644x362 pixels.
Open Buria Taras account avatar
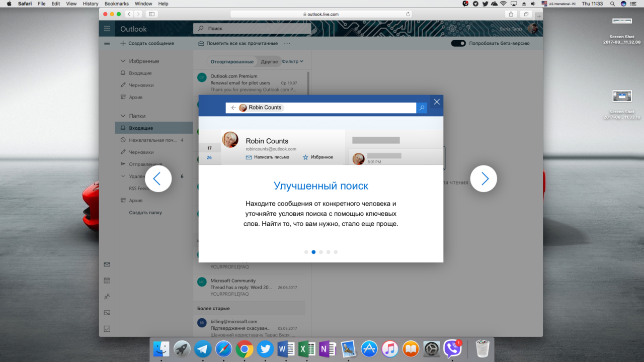click(533, 29)
